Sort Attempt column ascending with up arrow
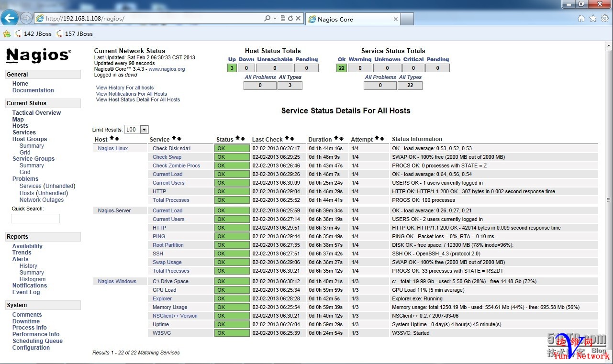 coord(377,139)
